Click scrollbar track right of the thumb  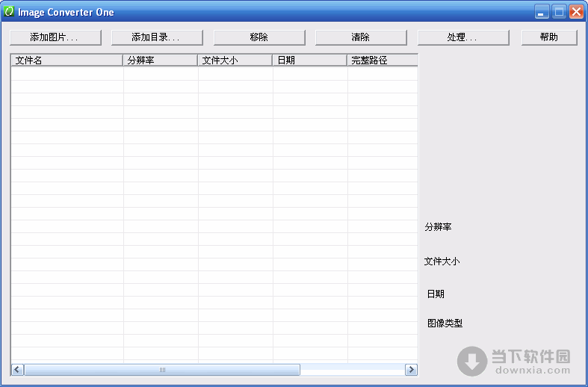pyautogui.click(x=351, y=370)
